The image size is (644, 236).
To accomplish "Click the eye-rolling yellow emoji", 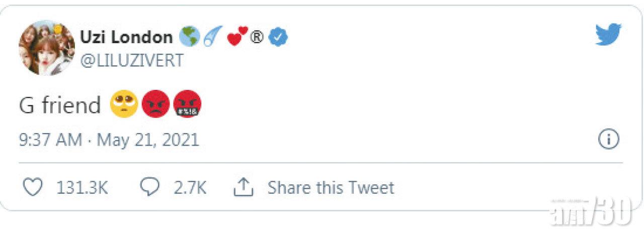I will point(124,105).
